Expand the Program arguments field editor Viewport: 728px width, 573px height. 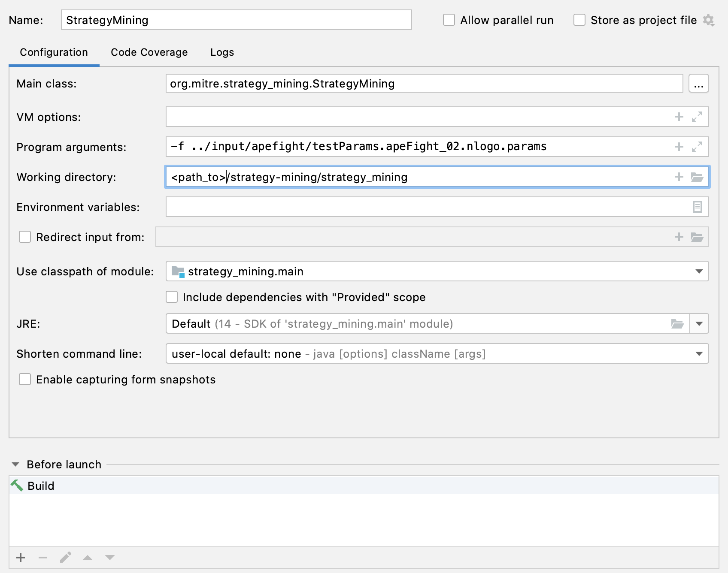[x=697, y=147]
